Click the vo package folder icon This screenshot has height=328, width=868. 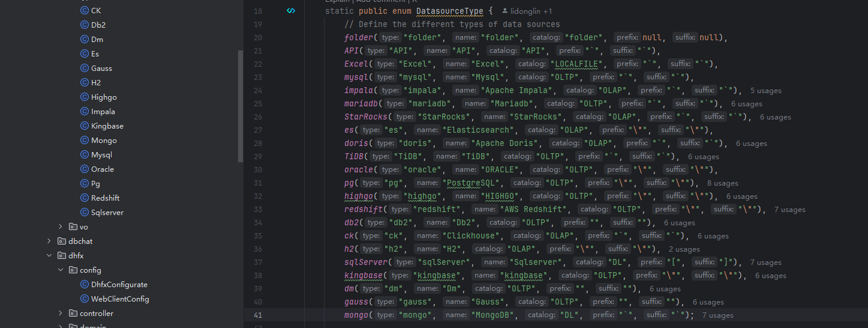[73, 226]
